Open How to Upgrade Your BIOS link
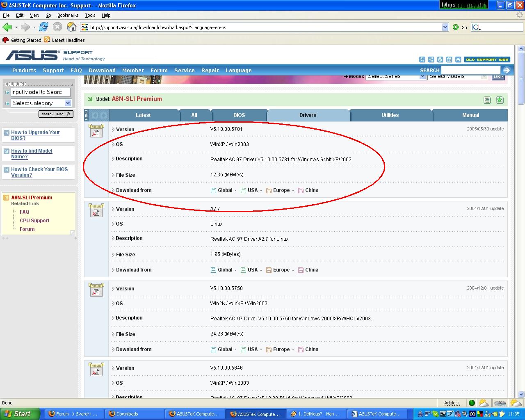This screenshot has height=420, width=525. point(36,135)
